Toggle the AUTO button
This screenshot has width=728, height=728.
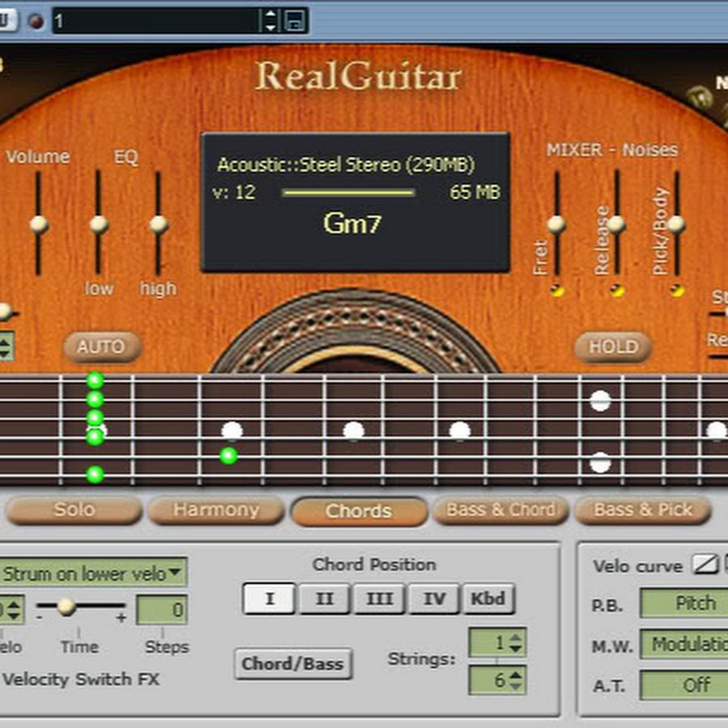[102, 347]
